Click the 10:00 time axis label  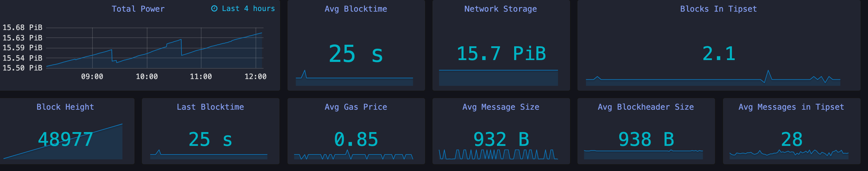point(147,77)
